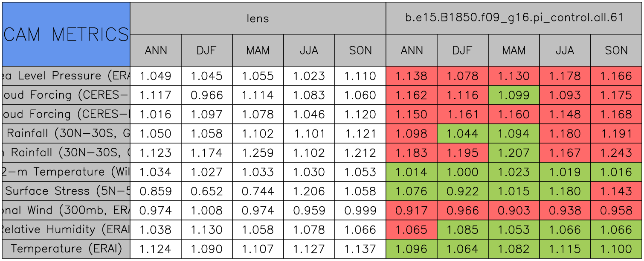The height and width of the screenshot is (261, 644).
Task: Click the 1.259 value cell
Action: tap(258, 153)
